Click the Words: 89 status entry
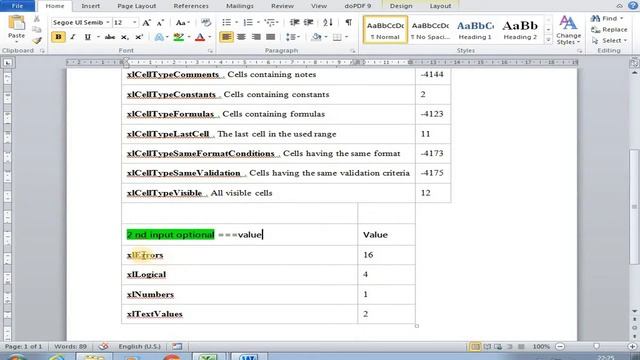The height and width of the screenshot is (360, 640). tap(70, 346)
